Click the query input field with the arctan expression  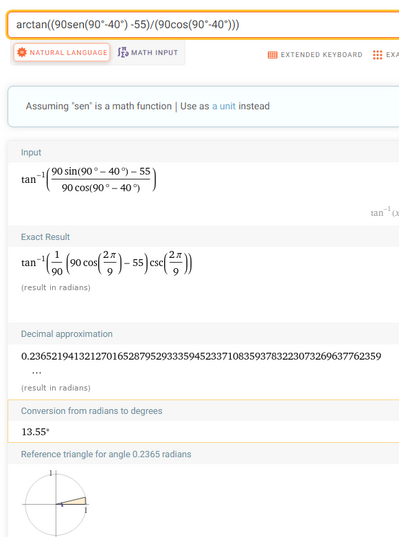(204, 25)
